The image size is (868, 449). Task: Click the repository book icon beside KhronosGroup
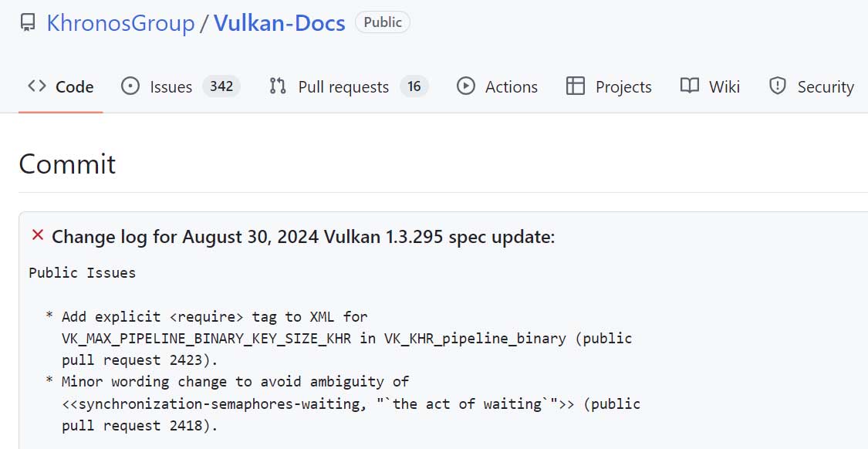pos(28,23)
